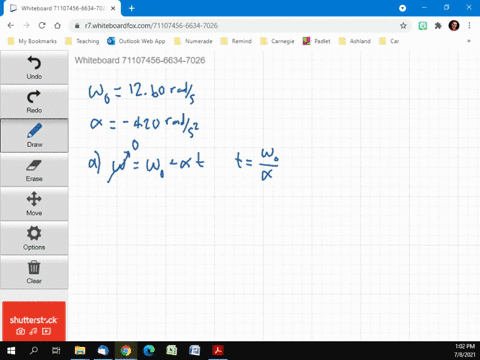Image resolution: width=480 pixels, height=360 pixels.
Task: Open the Remind bookmarks folder
Action: (x=236, y=41)
